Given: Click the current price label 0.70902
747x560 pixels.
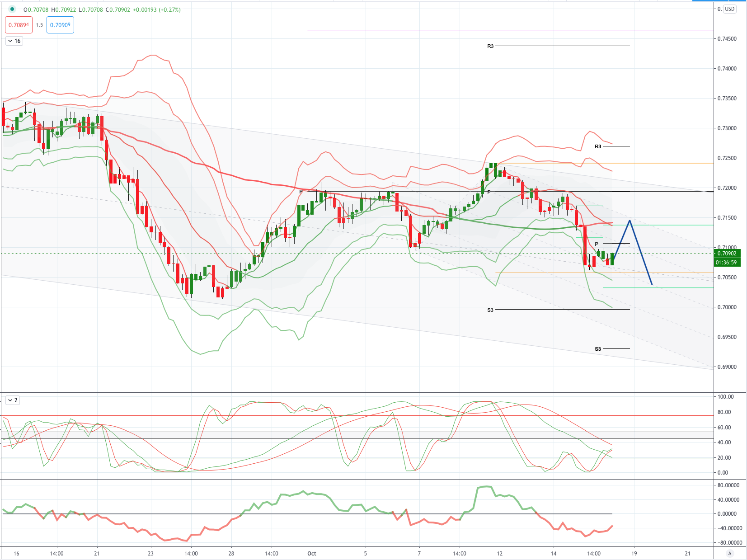Looking at the screenshot, I should [727, 254].
